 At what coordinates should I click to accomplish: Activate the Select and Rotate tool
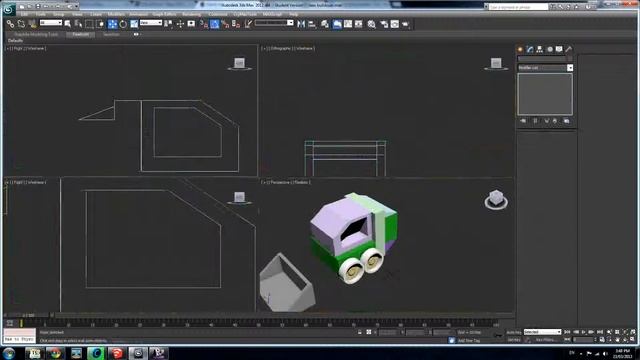[x=123, y=24]
